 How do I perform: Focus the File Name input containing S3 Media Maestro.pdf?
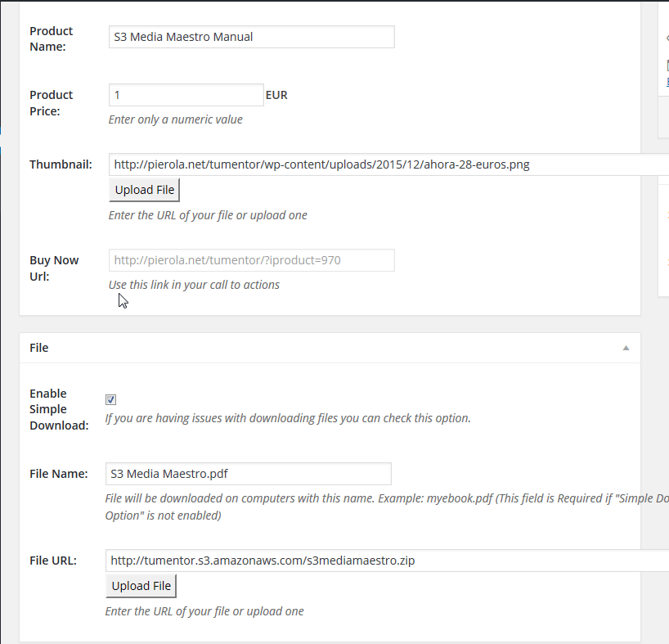pos(249,474)
